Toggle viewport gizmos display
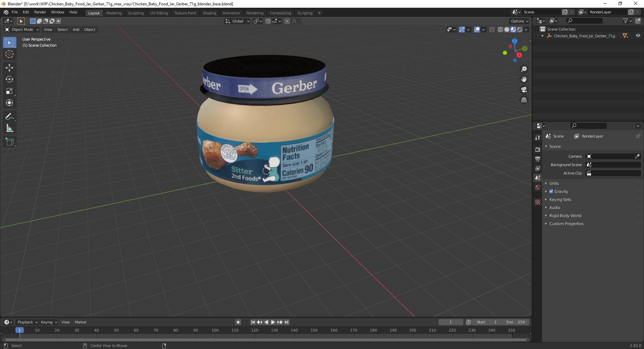Viewport: 644px width, 349px height. pyautogui.click(x=462, y=30)
